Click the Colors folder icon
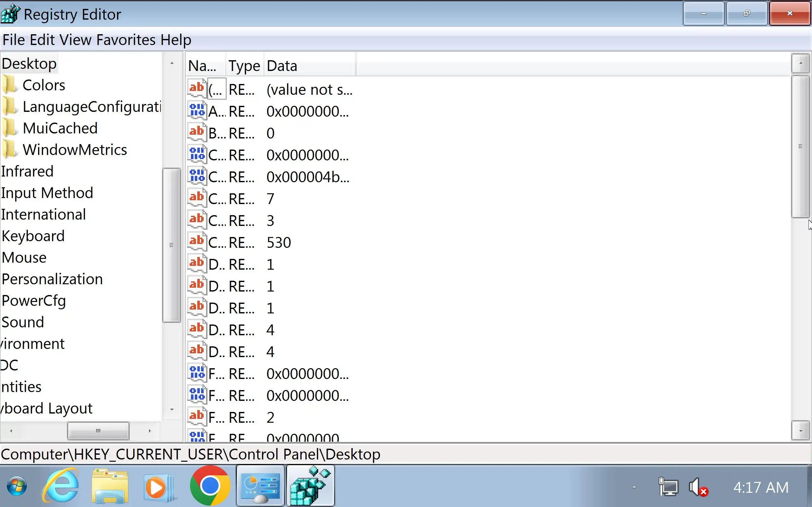This screenshot has width=812, height=507. tap(10, 85)
